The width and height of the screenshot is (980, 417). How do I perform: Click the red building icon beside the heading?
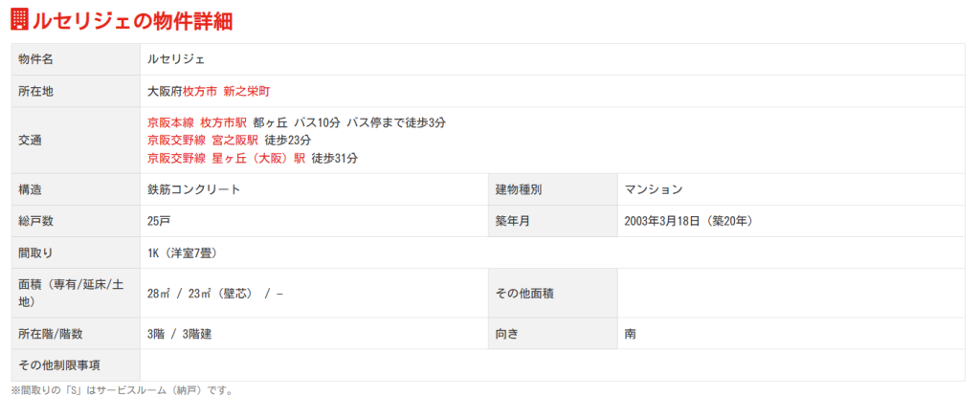19,19
